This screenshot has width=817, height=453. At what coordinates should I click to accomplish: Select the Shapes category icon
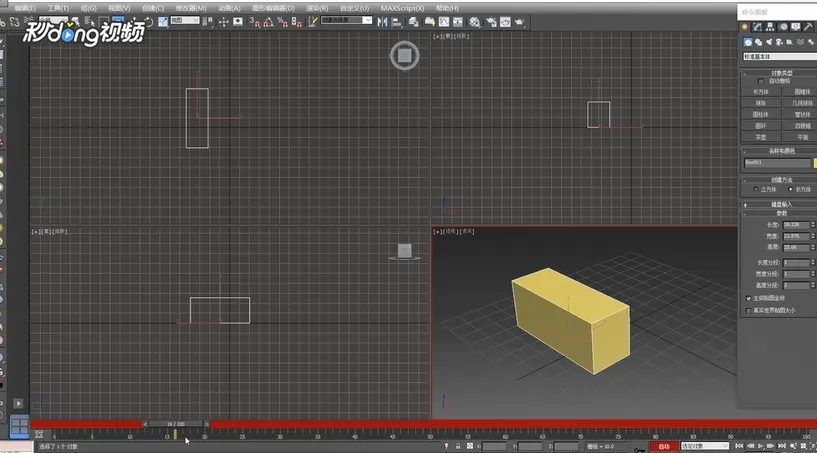coord(758,42)
